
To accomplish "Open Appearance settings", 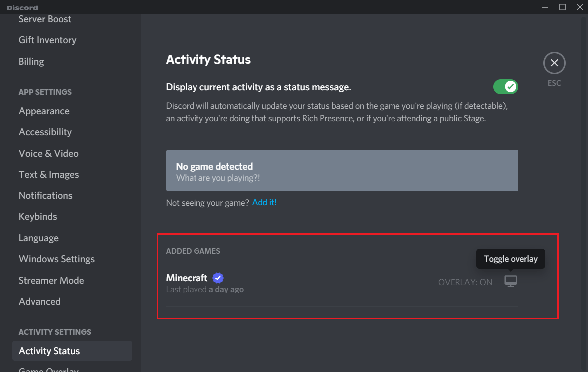I will coord(44,111).
